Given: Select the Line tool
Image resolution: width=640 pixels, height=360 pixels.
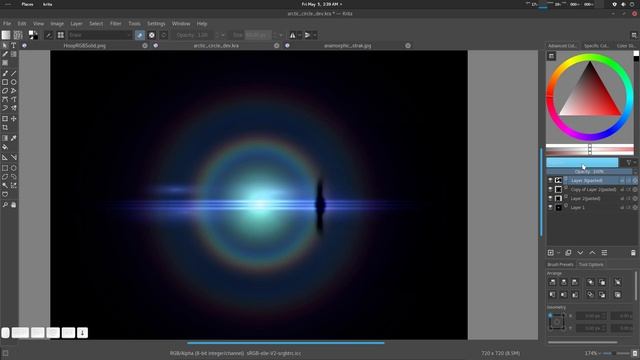Looking at the screenshot, I should coord(13,73).
